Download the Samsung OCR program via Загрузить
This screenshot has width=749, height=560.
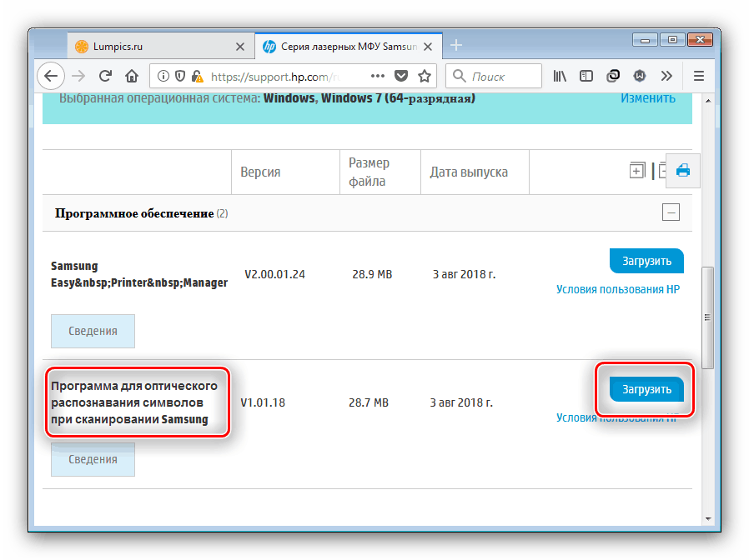(646, 389)
